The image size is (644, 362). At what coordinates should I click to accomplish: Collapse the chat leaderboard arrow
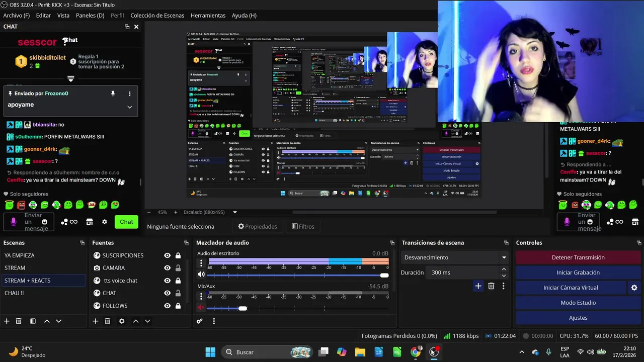coord(71,79)
